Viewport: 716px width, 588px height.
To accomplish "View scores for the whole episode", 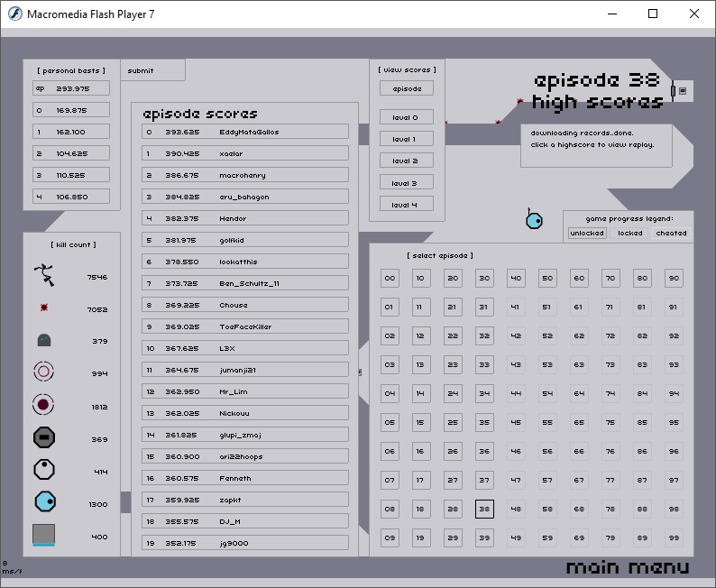I will [406, 88].
